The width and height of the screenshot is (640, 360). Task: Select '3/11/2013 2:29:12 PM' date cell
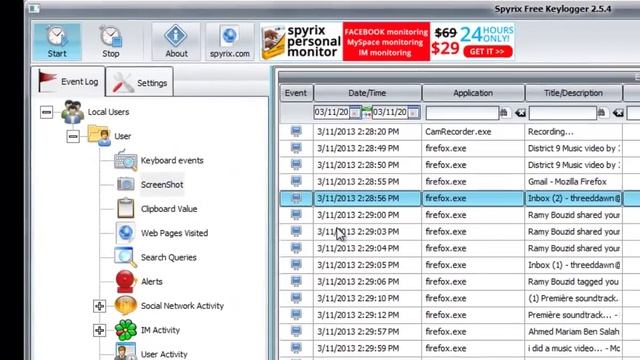coord(367,315)
